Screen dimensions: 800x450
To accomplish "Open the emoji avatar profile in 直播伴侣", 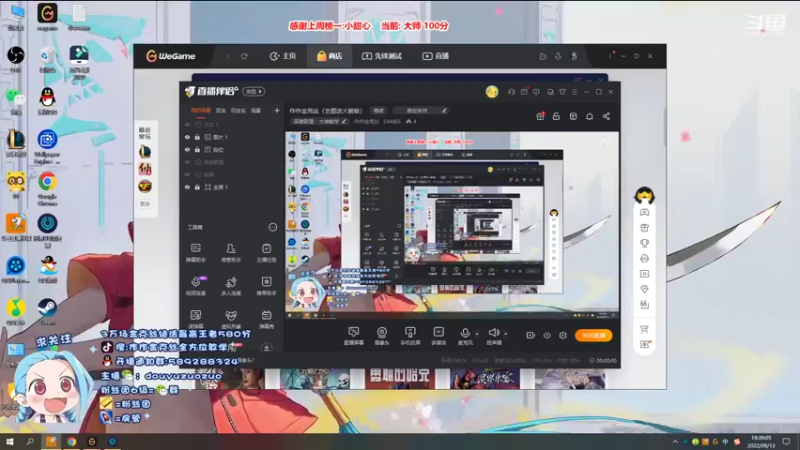I will pyautogui.click(x=492, y=91).
